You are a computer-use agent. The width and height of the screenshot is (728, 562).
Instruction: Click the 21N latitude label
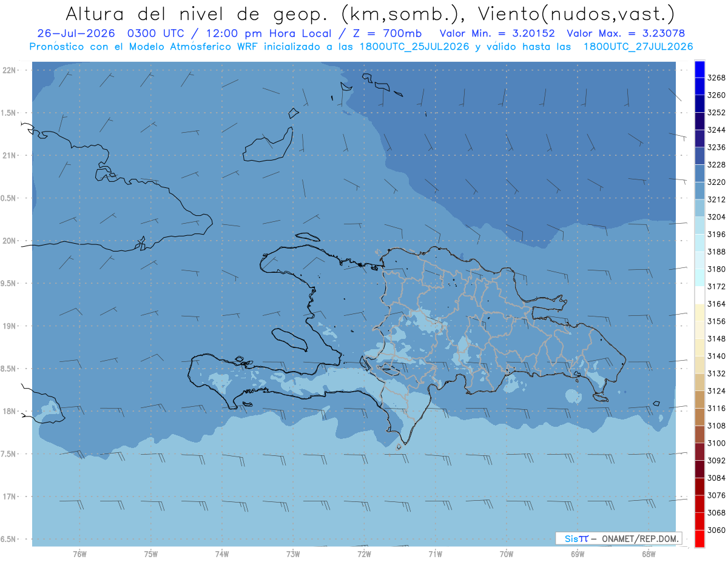10,156
